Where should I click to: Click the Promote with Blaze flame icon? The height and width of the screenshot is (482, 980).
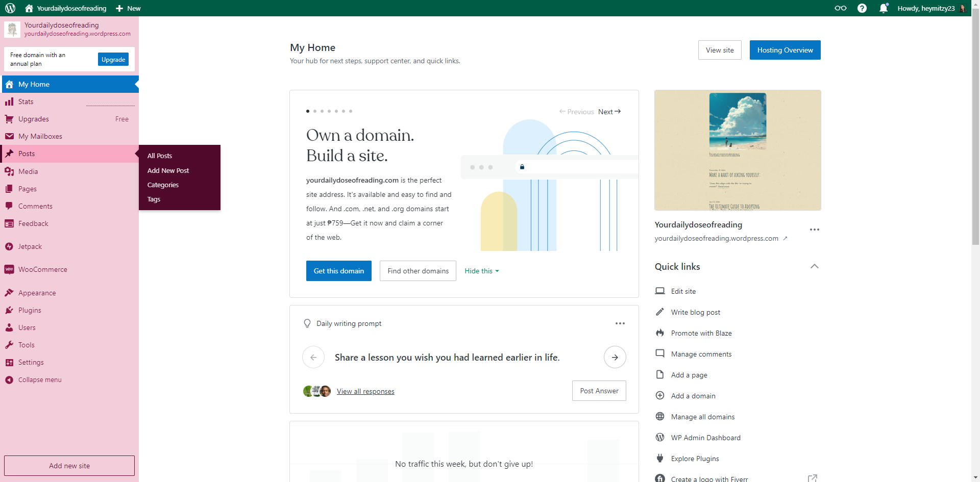660,333
